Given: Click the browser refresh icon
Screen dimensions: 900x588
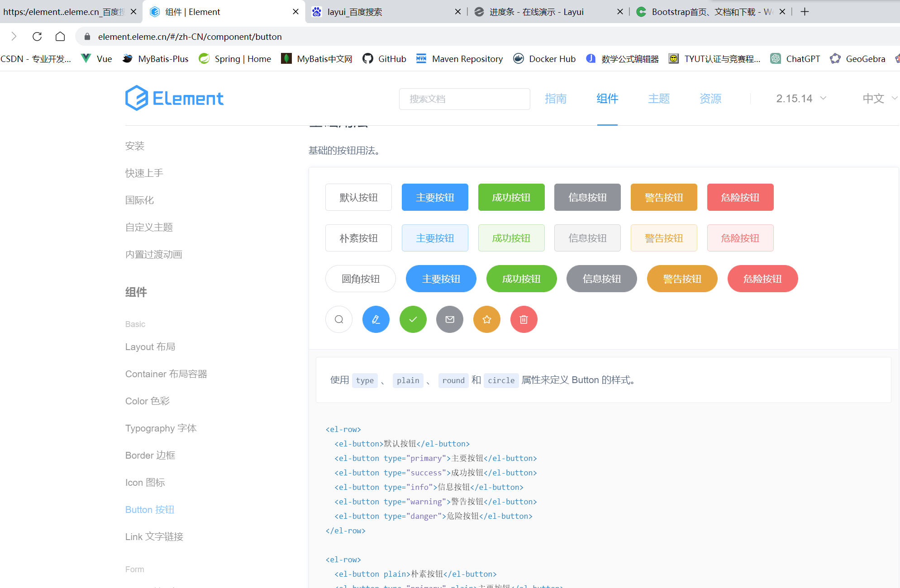Looking at the screenshot, I should [x=37, y=37].
